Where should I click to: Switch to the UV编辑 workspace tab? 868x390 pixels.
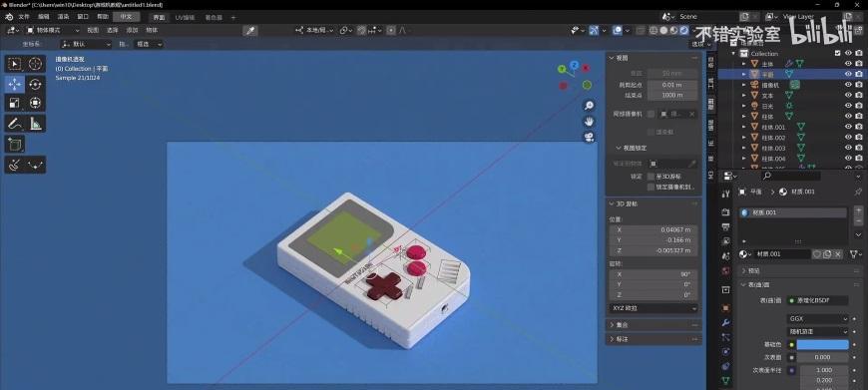click(185, 18)
